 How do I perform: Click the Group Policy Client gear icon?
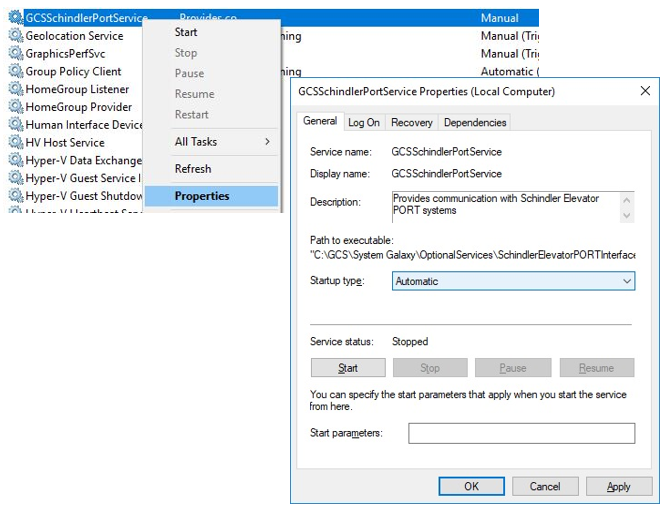[16, 71]
